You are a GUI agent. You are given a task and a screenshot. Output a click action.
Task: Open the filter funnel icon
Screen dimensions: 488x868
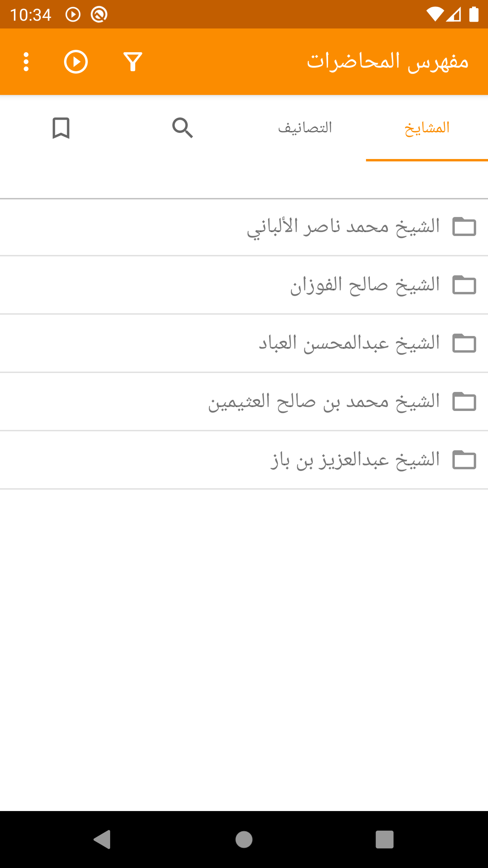(x=133, y=62)
